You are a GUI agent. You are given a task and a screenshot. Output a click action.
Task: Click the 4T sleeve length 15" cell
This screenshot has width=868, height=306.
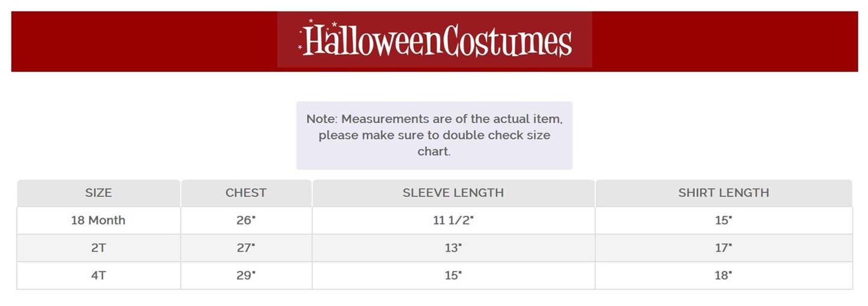[x=453, y=275]
